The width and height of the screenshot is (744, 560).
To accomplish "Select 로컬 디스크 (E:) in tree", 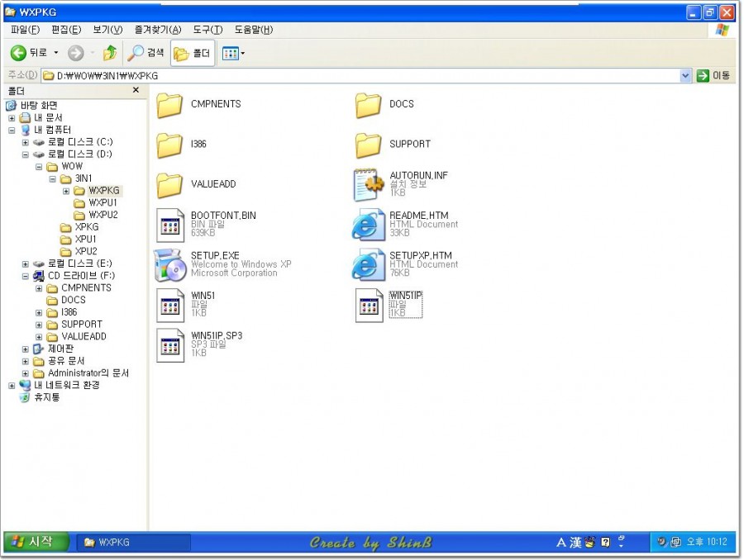I will [x=79, y=263].
